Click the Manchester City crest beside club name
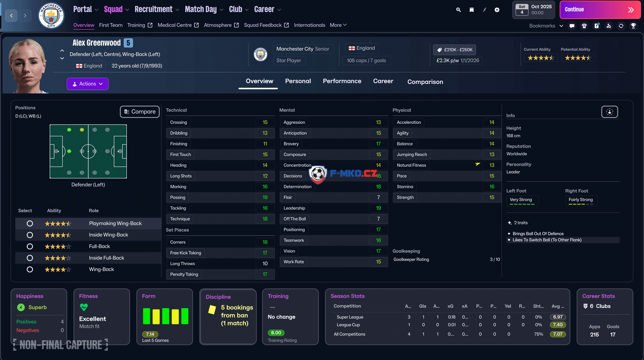Image resolution: width=644 pixels, height=360 pixels. 260,54
